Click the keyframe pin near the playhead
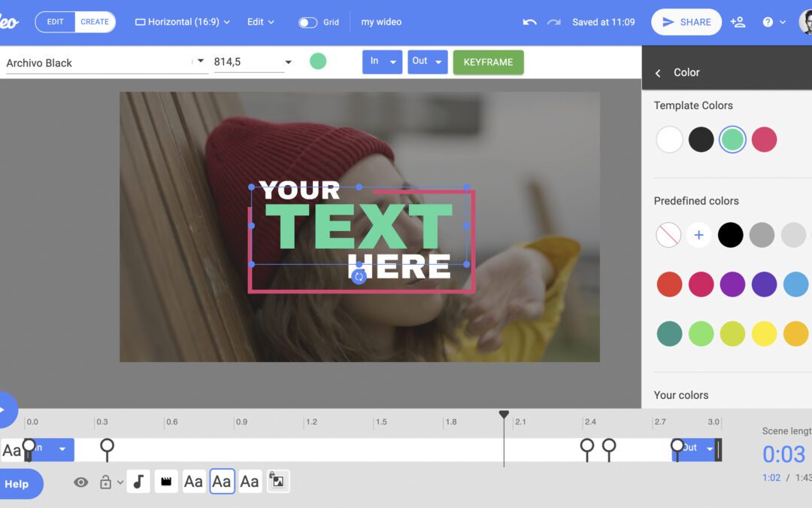 tap(586, 446)
